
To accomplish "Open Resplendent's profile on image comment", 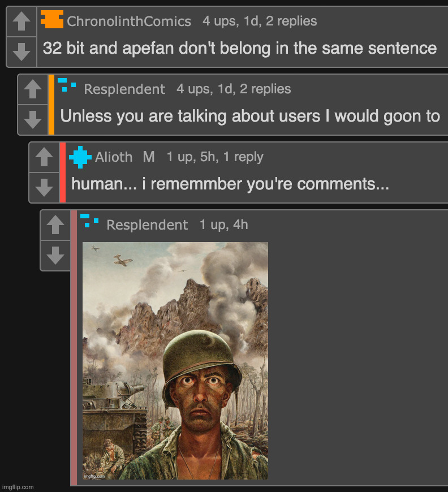I will click(147, 225).
